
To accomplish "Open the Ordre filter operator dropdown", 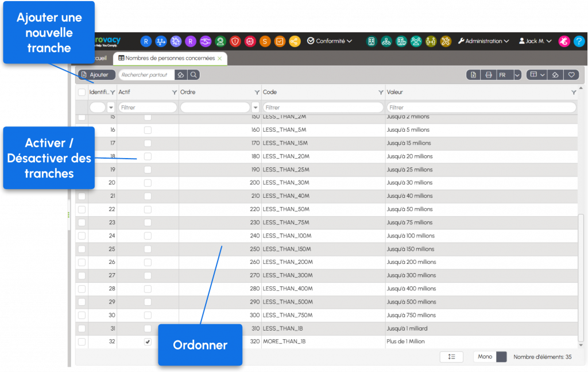I will coord(256,108).
